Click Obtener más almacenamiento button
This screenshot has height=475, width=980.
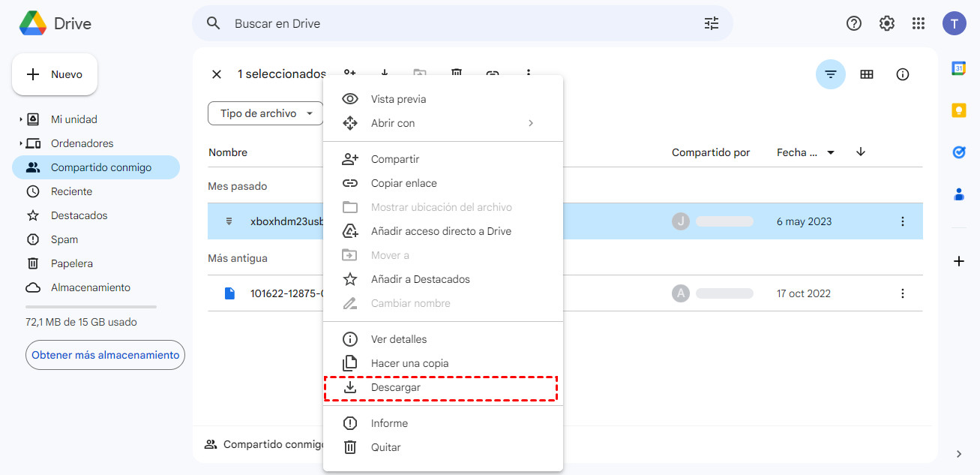[105, 355]
